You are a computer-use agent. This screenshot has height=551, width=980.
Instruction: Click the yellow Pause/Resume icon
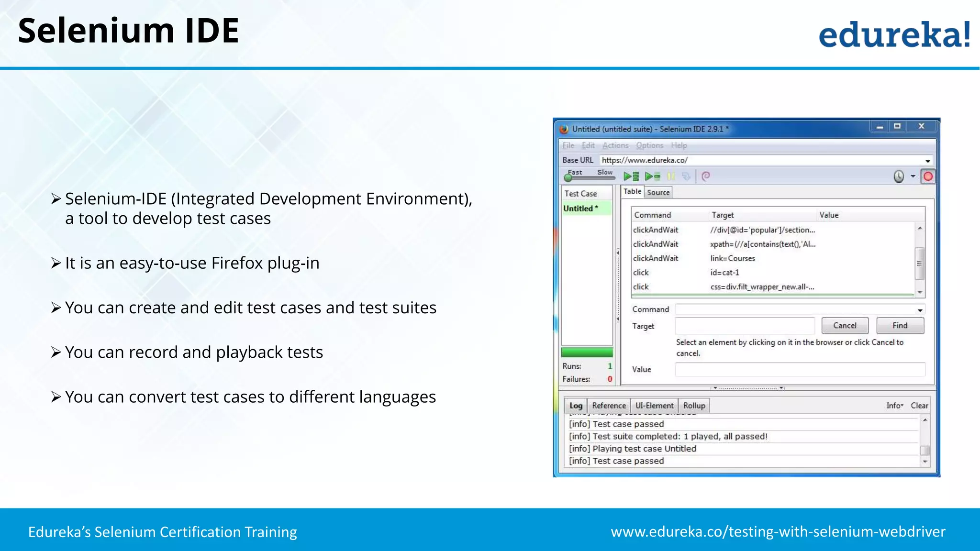[x=671, y=176]
